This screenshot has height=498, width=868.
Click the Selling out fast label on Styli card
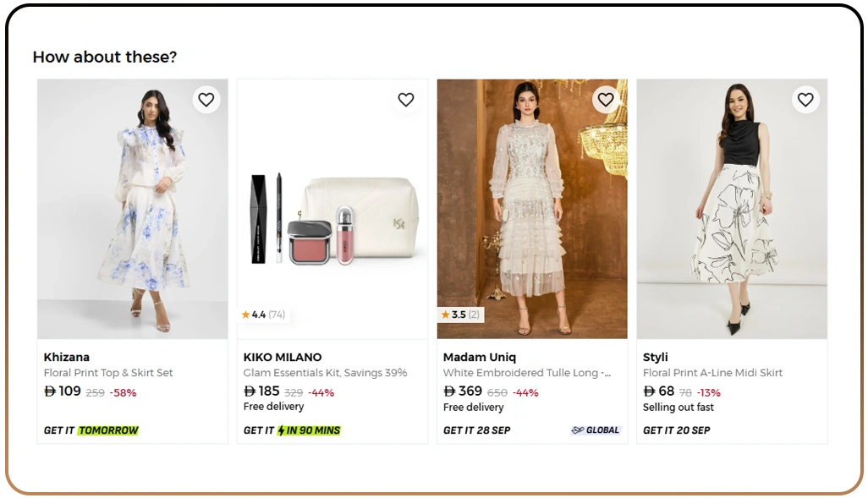click(678, 407)
